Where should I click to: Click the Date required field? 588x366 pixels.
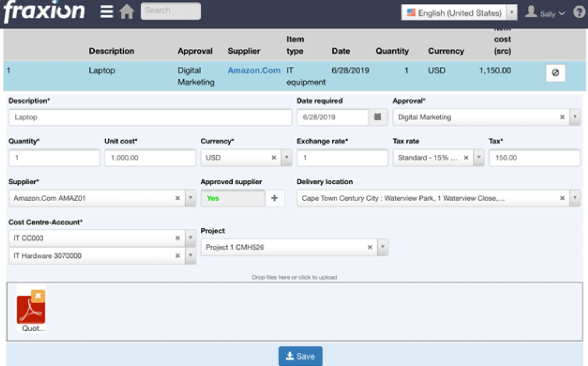(x=332, y=117)
